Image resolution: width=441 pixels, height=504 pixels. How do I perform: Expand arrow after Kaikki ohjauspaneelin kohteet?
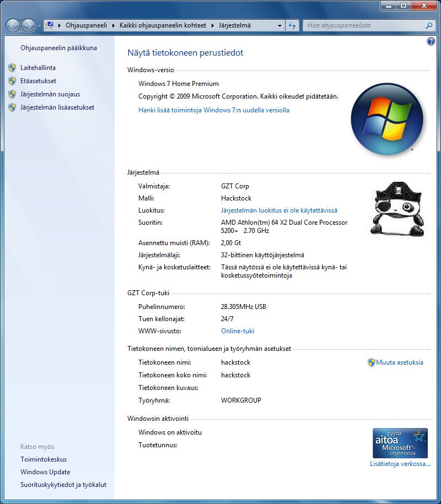[213, 25]
